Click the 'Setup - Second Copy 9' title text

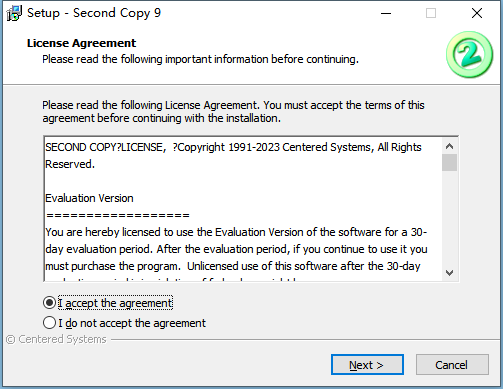click(x=94, y=13)
